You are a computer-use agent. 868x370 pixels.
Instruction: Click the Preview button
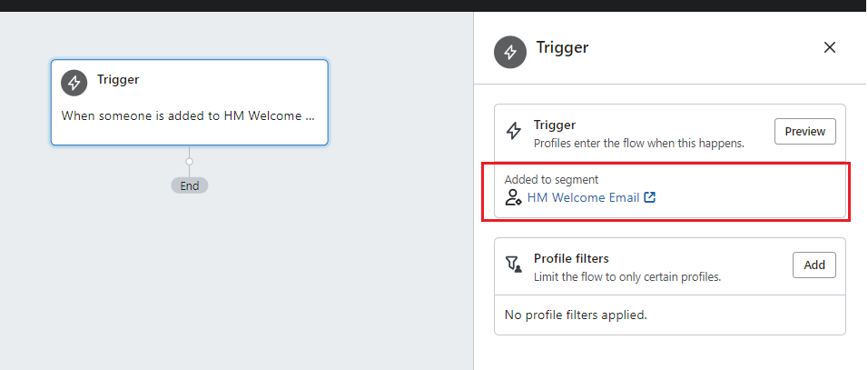[804, 131]
